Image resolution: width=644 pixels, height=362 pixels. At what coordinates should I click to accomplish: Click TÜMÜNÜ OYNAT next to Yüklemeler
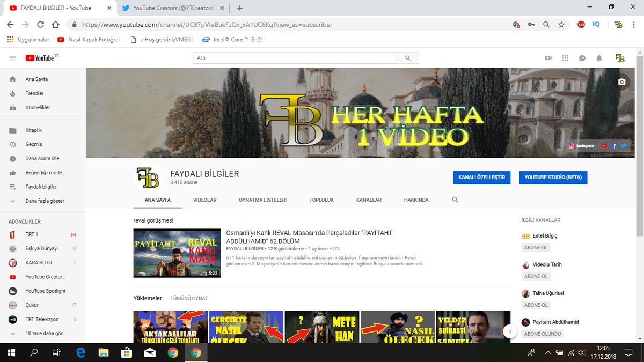(189, 298)
